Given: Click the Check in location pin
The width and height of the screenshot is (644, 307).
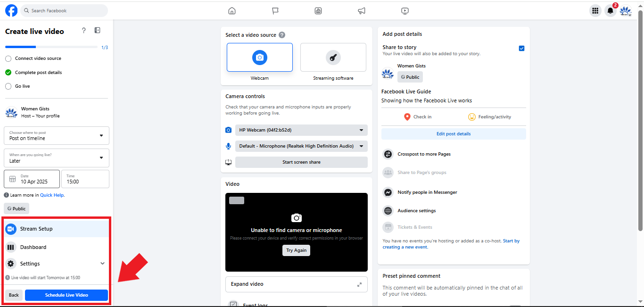Looking at the screenshot, I should click(407, 116).
